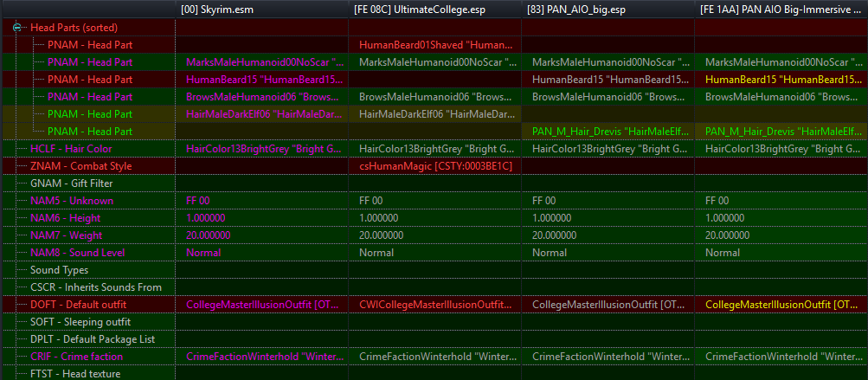868x380 pixels.
Task: Select the PNAM label of the HumanBeard15 row
Action: tap(90, 80)
